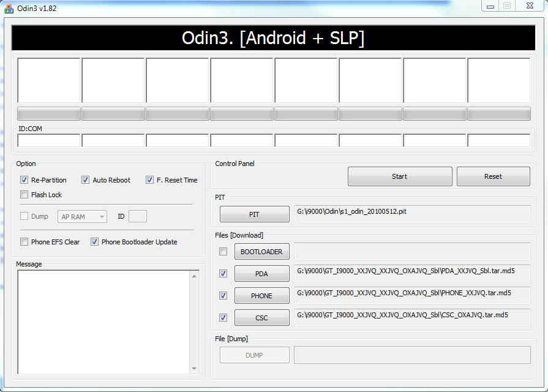Image resolution: width=548 pixels, height=392 pixels.
Task: Uncheck the PDA file checkbox
Action: [x=223, y=273]
